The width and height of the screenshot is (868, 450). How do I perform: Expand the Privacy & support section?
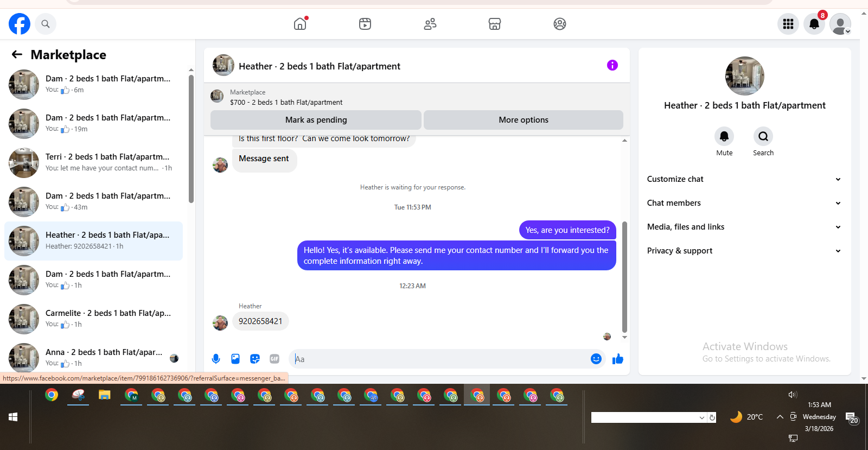pyautogui.click(x=744, y=251)
